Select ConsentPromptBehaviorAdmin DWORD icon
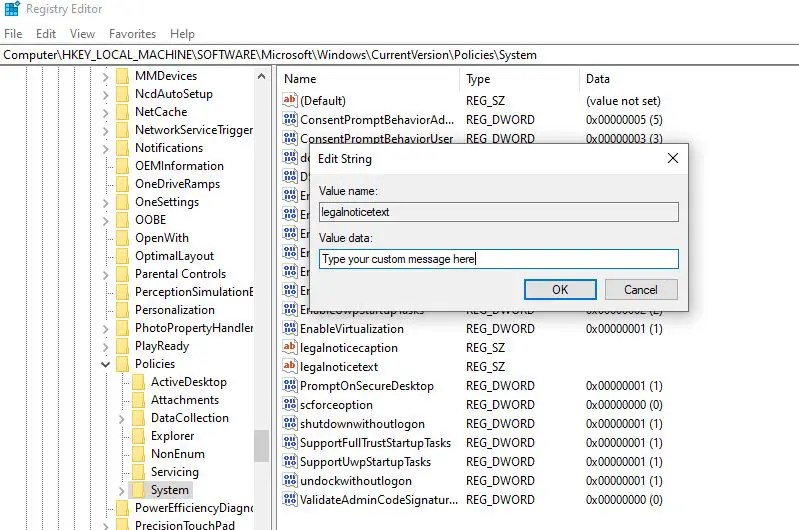The width and height of the screenshot is (799, 530). [x=289, y=119]
